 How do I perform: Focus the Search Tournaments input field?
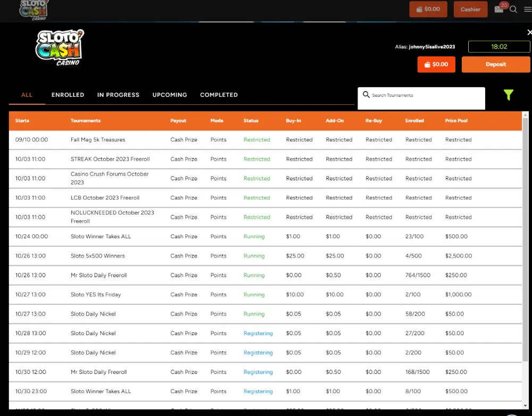(421, 98)
